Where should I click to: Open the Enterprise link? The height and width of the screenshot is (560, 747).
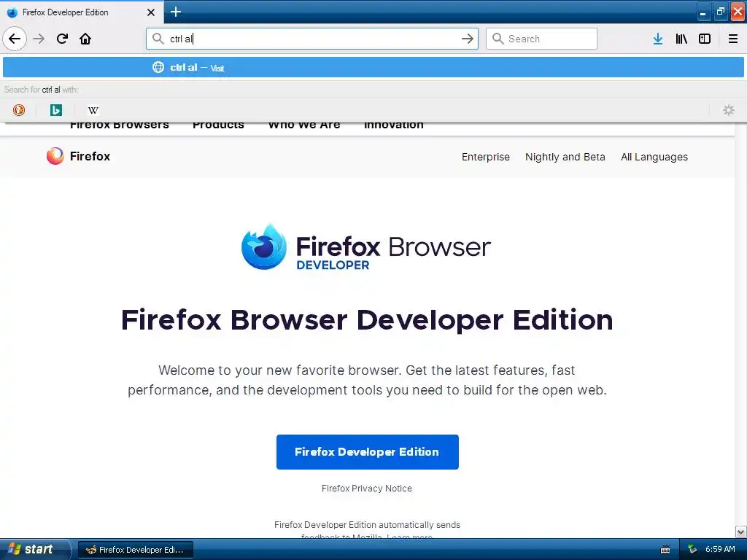click(485, 157)
